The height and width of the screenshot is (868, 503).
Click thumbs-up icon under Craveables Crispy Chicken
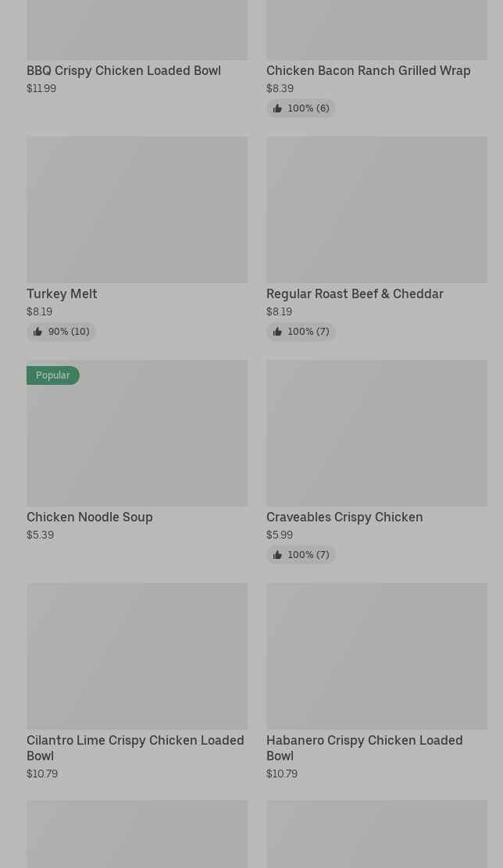(x=277, y=555)
